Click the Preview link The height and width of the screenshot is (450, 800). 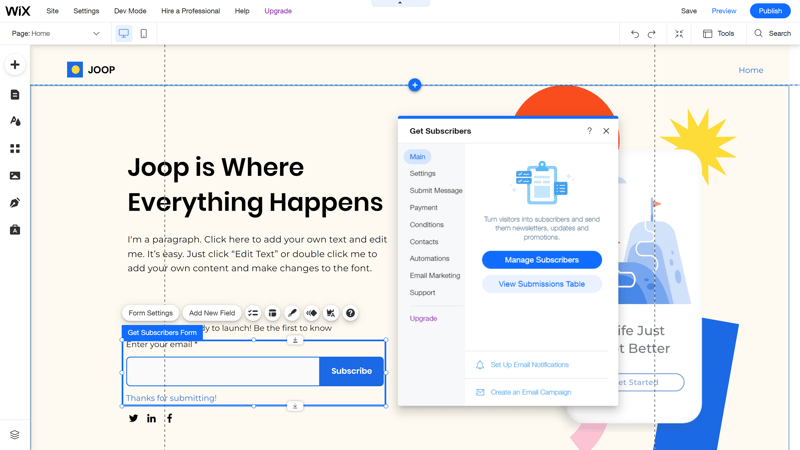click(x=724, y=11)
